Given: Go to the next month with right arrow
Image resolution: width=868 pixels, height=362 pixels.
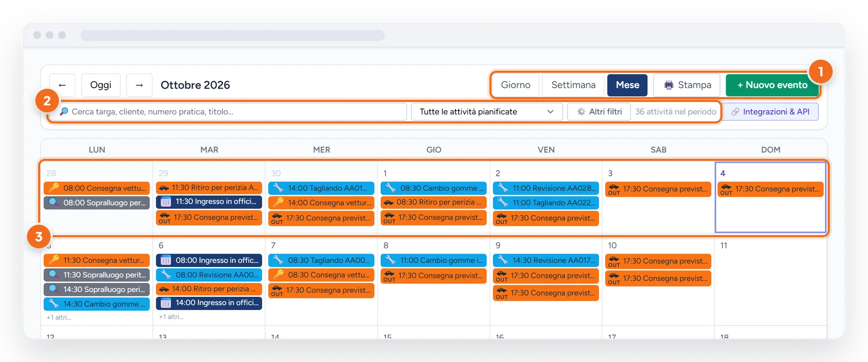Looking at the screenshot, I should (x=139, y=85).
